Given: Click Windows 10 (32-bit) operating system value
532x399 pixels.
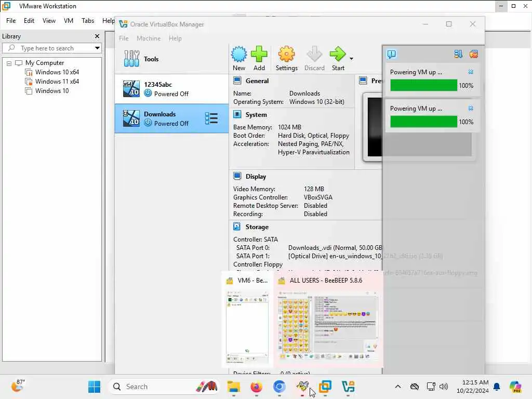Looking at the screenshot, I should (316, 102).
